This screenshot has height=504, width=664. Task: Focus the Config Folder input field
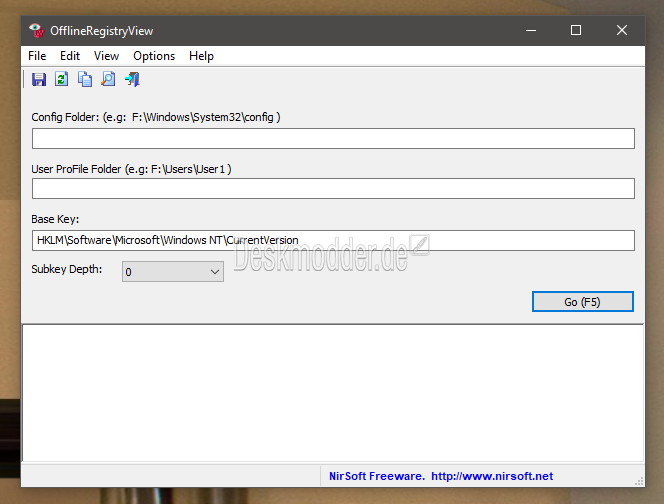333,138
